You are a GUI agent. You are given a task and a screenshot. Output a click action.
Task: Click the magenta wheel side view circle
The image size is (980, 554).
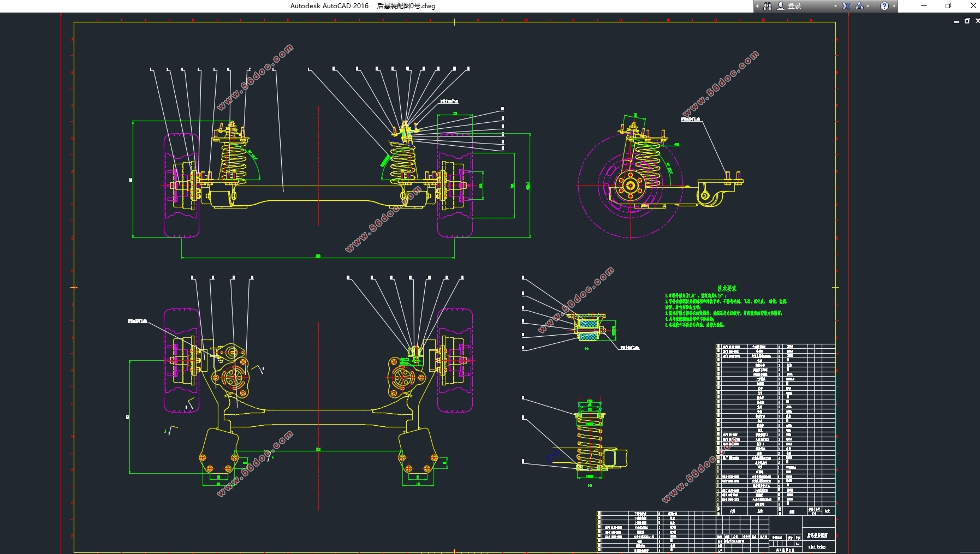coord(631,186)
